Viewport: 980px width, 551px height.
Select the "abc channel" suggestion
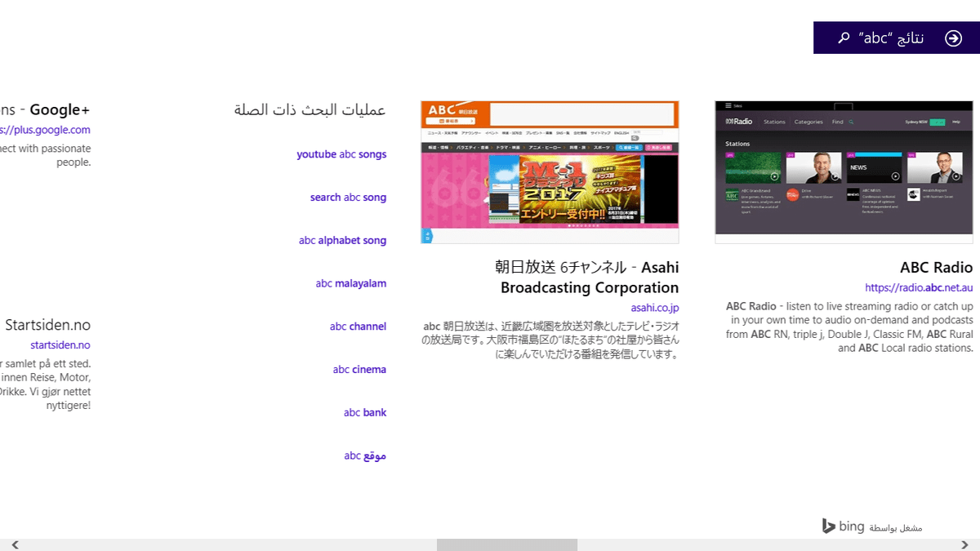click(x=358, y=326)
